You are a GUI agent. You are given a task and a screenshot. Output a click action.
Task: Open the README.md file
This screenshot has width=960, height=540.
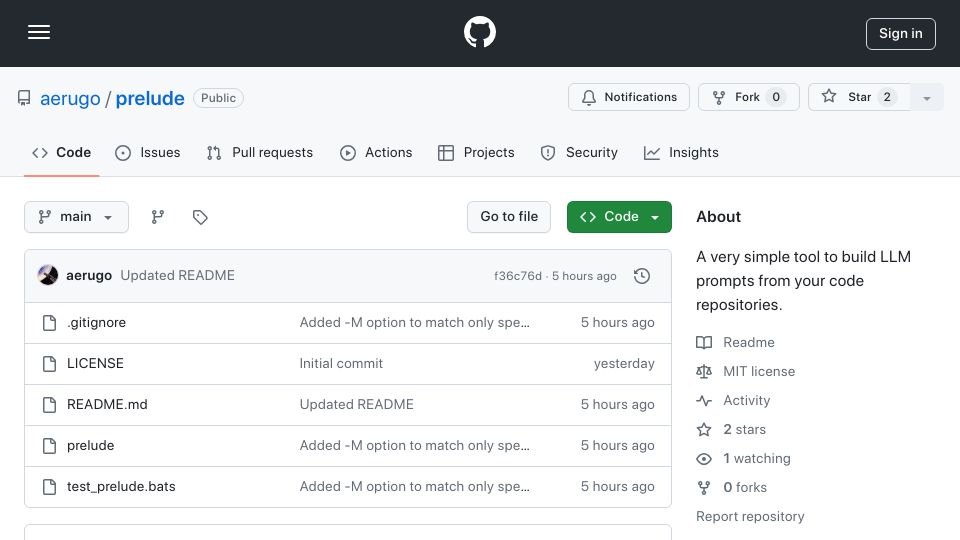[107, 405]
